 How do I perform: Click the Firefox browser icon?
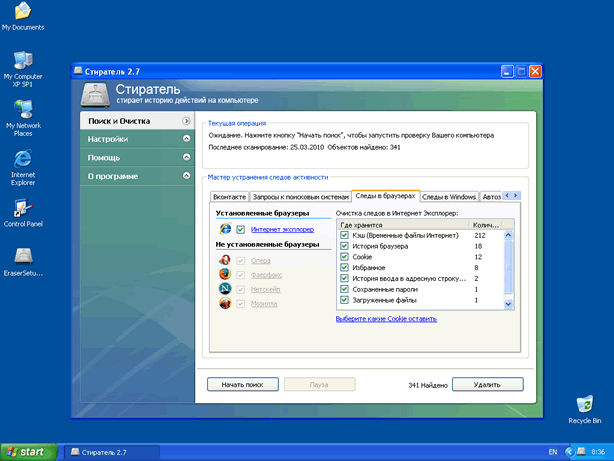pyautogui.click(x=224, y=275)
